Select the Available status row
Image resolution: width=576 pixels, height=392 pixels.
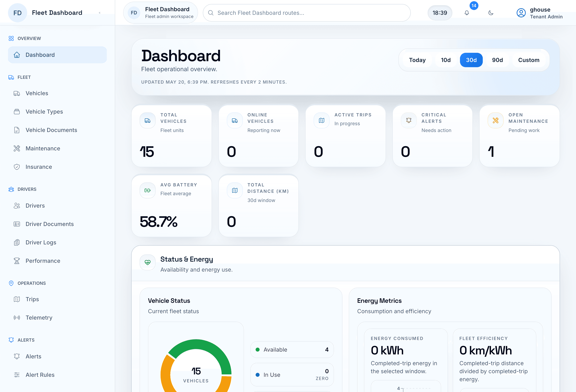[x=292, y=350]
